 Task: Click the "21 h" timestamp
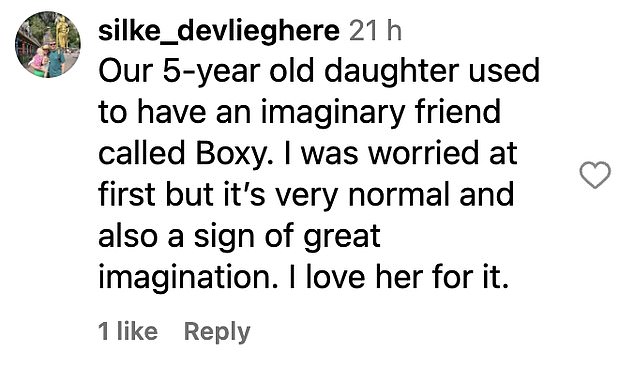[x=375, y=31]
